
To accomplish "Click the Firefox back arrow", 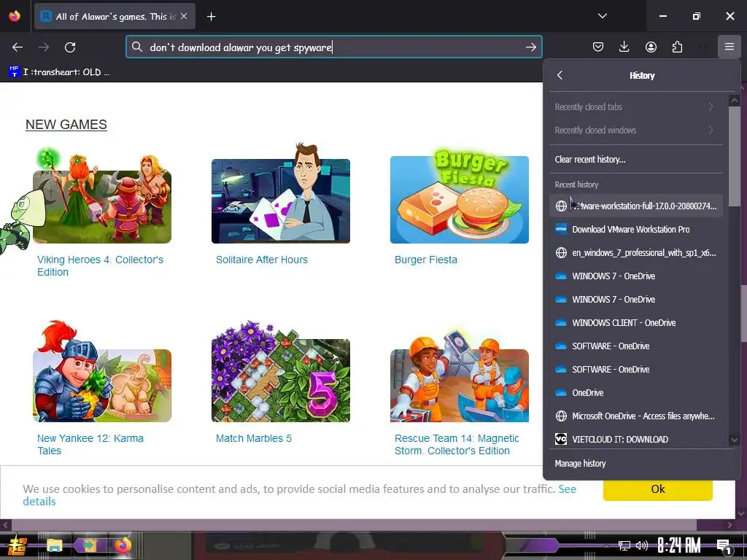I will tap(18, 47).
